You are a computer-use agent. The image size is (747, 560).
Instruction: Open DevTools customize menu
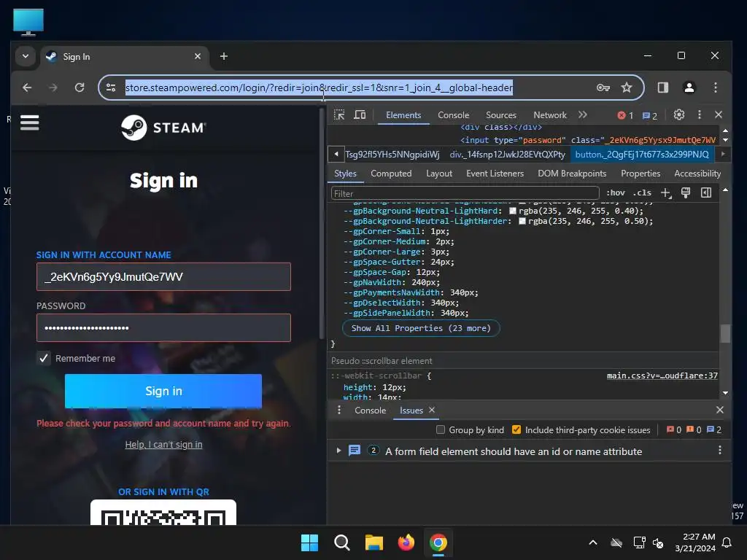coord(700,114)
